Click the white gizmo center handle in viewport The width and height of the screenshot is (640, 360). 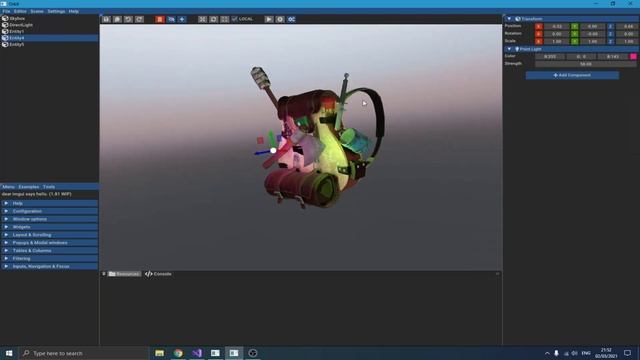(273, 151)
